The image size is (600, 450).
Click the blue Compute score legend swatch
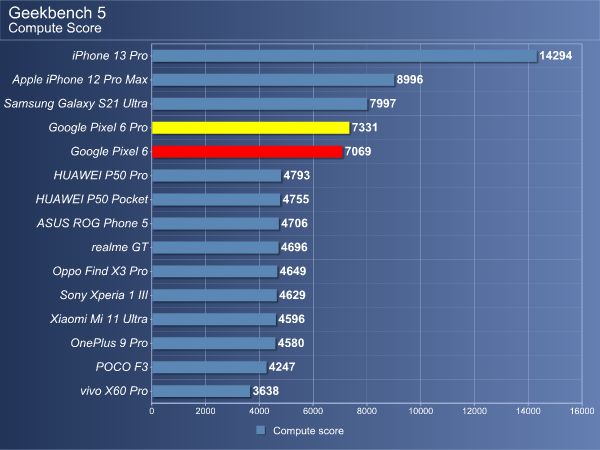261,430
